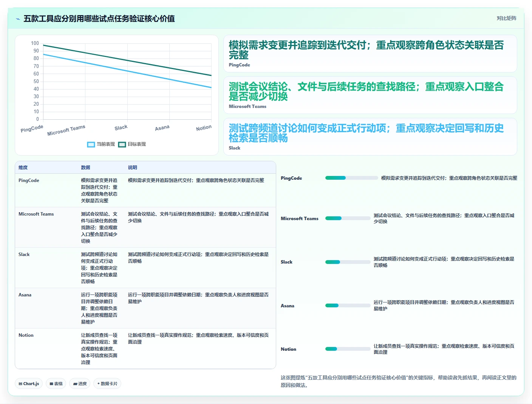Image resolution: width=532 pixels, height=404 pixels.
Task: Click the 数据 column header
Action: 85,168
